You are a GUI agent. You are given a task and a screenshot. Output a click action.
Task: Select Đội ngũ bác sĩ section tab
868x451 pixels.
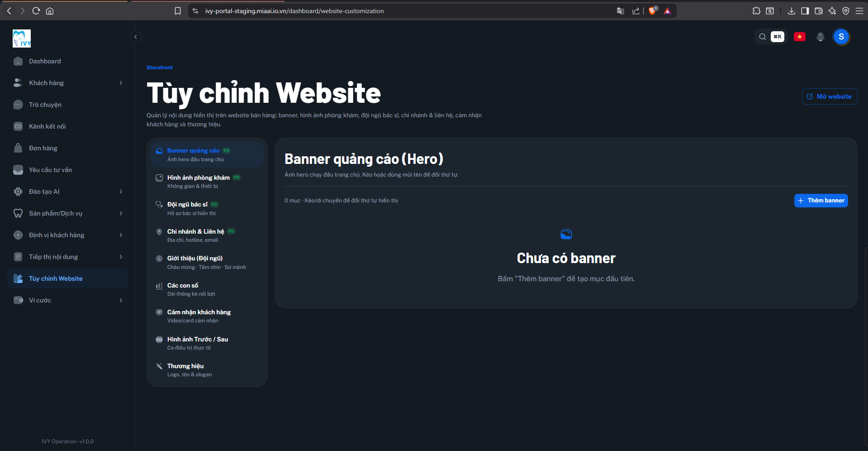(207, 209)
